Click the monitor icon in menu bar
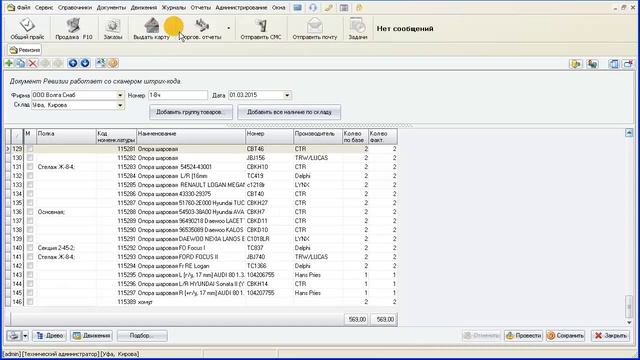Image resolution: width=640 pixels, height=360 pixels. point(298,7)
